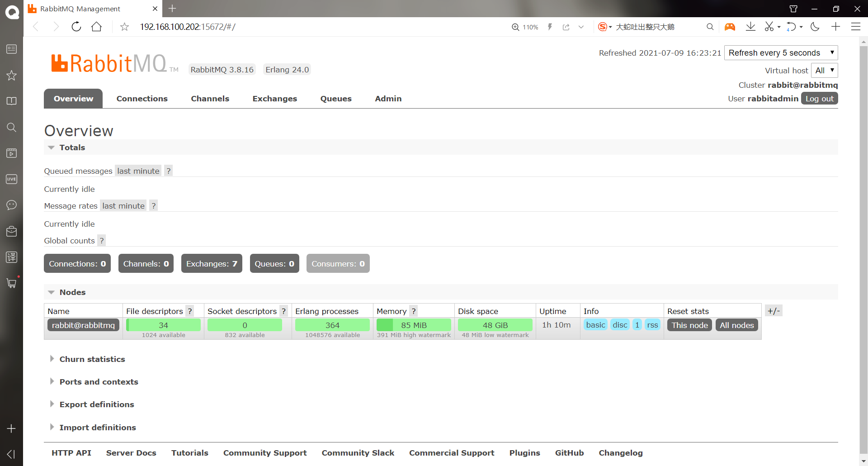Click the Socket descriptors help icon

(283, 311)
